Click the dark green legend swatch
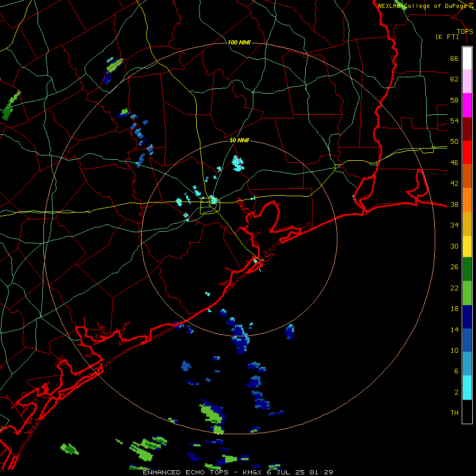The height and width of the screenshot is (476, 476). click(467, 269)
